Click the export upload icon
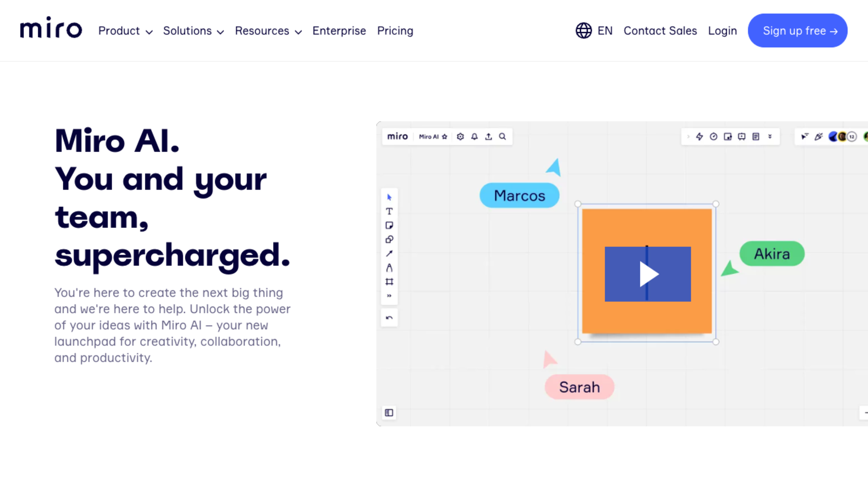The image size is (868, 488). coord(488,136)
